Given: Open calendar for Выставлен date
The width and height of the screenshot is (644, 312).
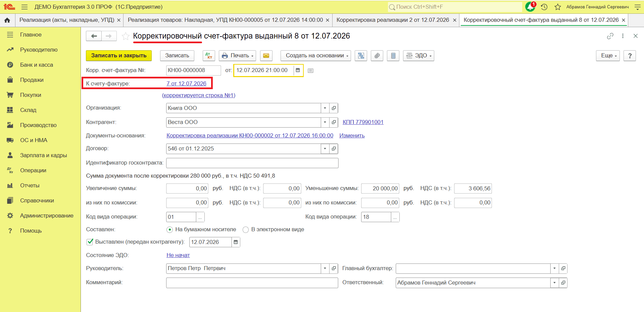Looking at the screenshot, I should (236, 242).
